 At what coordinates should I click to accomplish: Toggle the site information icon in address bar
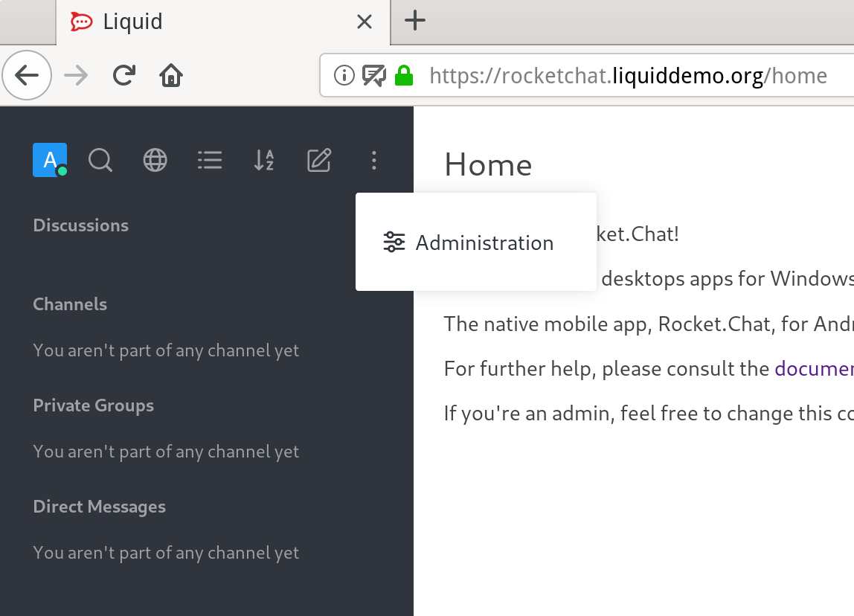343,75
